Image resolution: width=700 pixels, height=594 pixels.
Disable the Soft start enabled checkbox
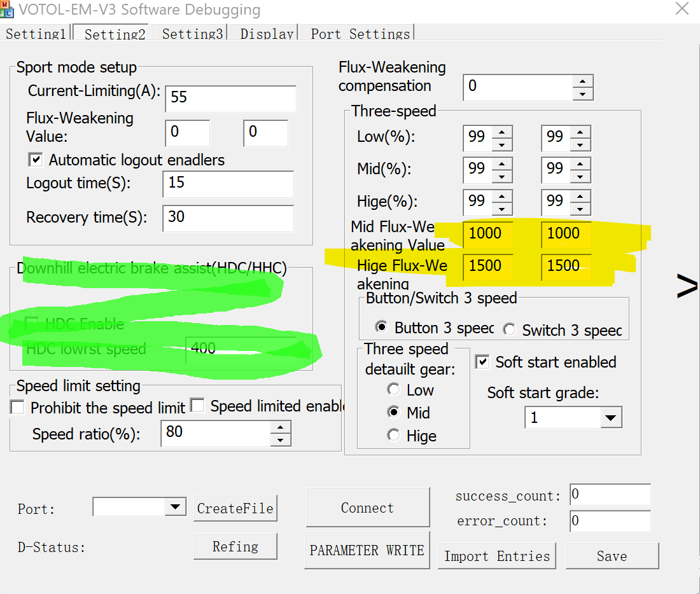(483, 362)
